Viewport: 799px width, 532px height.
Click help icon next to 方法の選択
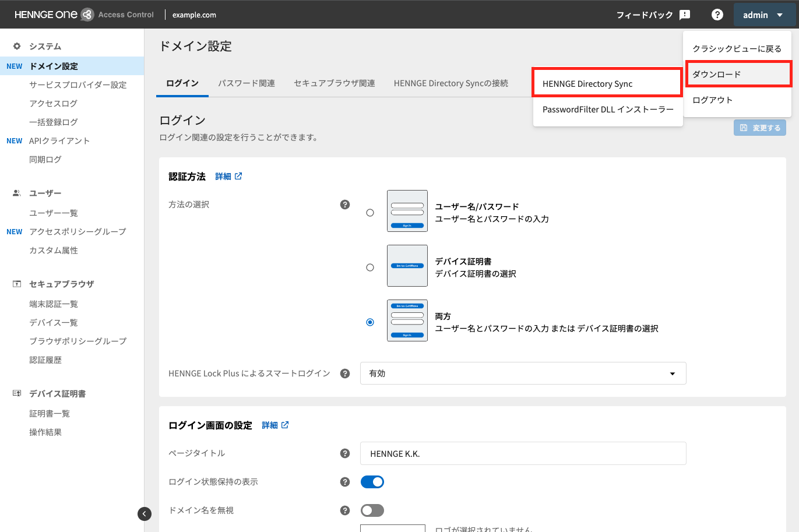[345, 205]
